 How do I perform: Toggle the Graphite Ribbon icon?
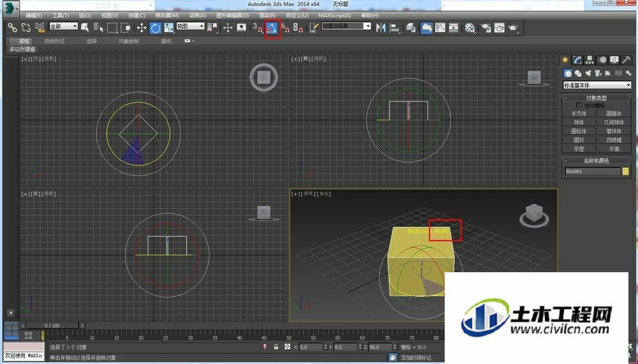click(426, 27)
